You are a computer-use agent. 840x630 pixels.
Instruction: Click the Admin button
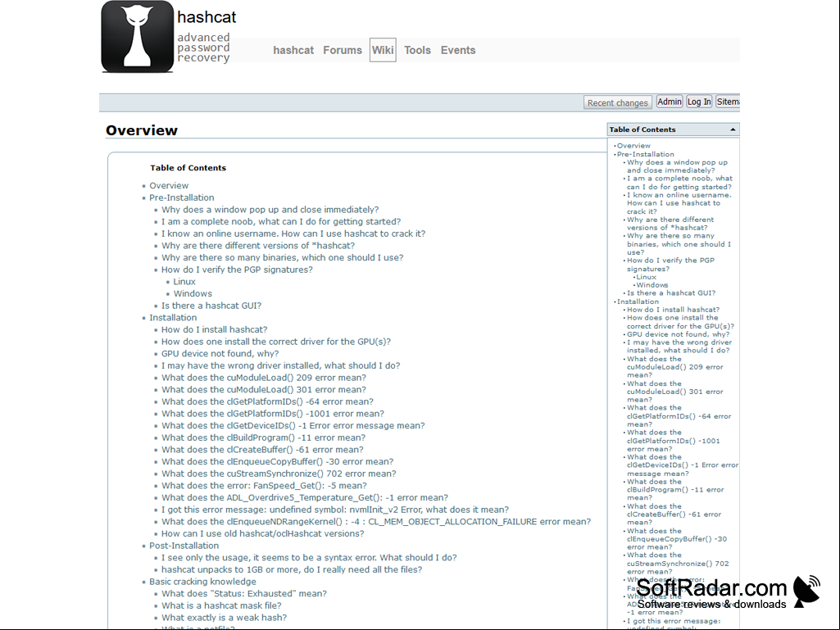[669, 102]
